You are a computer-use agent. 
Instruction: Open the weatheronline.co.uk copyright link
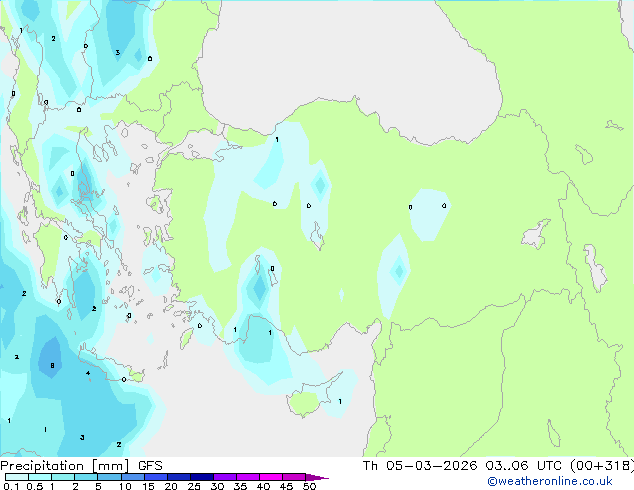[x=549, y=481]
